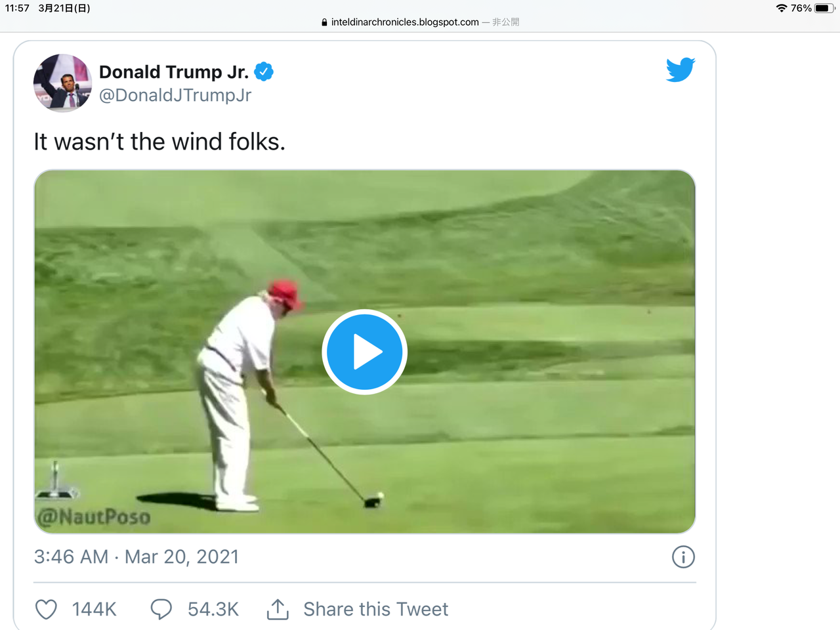Screen dimensions: 840x630
Task: Click the heart like icon
Action: 46,610
